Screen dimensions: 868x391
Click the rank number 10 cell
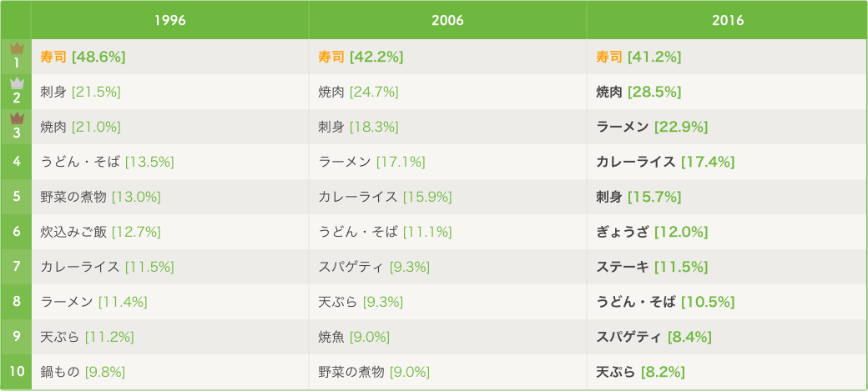(17, 372)
